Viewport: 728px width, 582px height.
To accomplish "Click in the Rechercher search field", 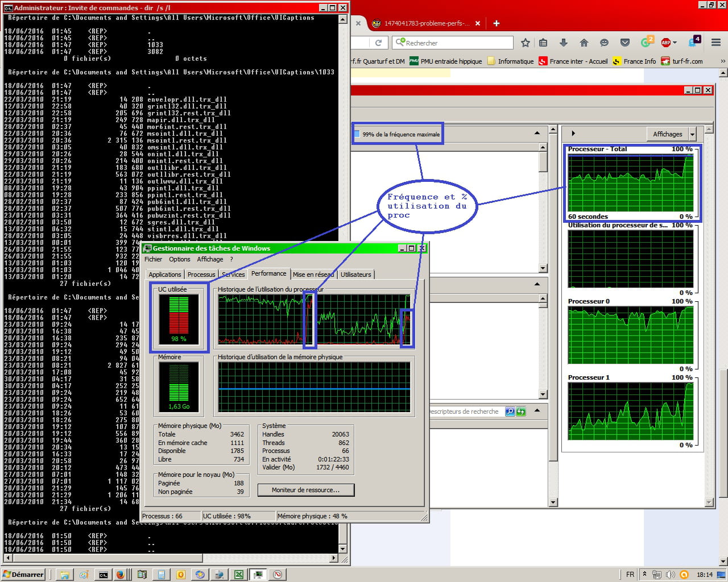I will click(x=453, y=43).
